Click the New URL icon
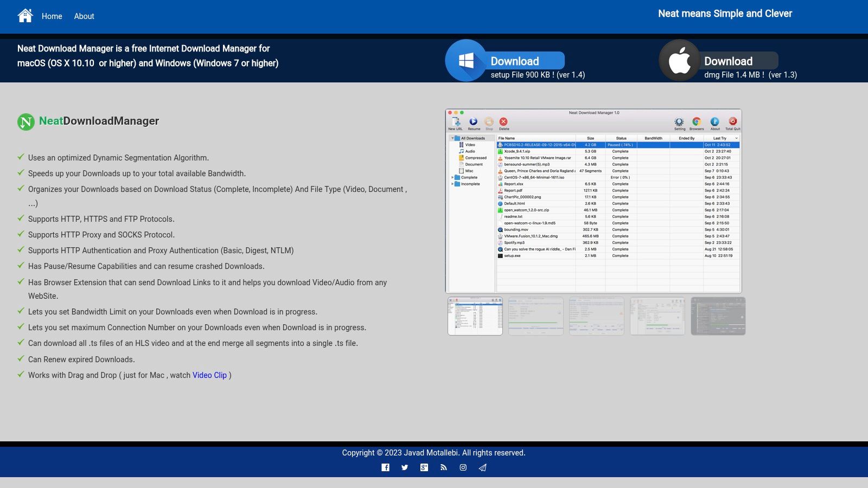Image resolution: width=868 pixels, height=488 pixels. click(455, 121)
